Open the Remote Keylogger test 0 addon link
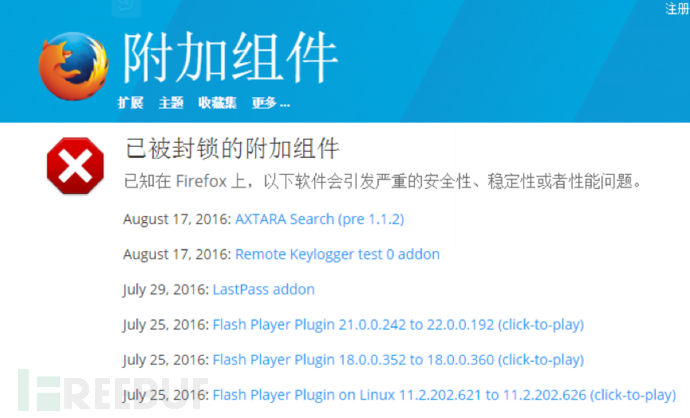 [338, 254]
